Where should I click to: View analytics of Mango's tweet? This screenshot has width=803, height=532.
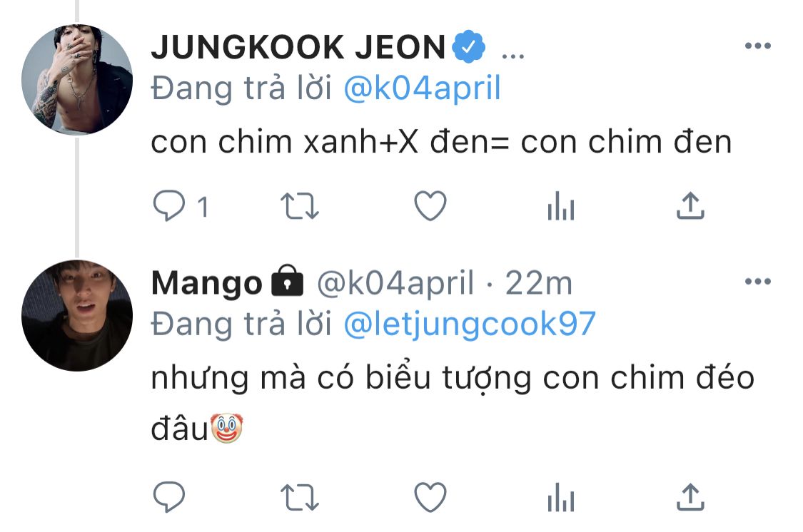[x=561, y=497]
